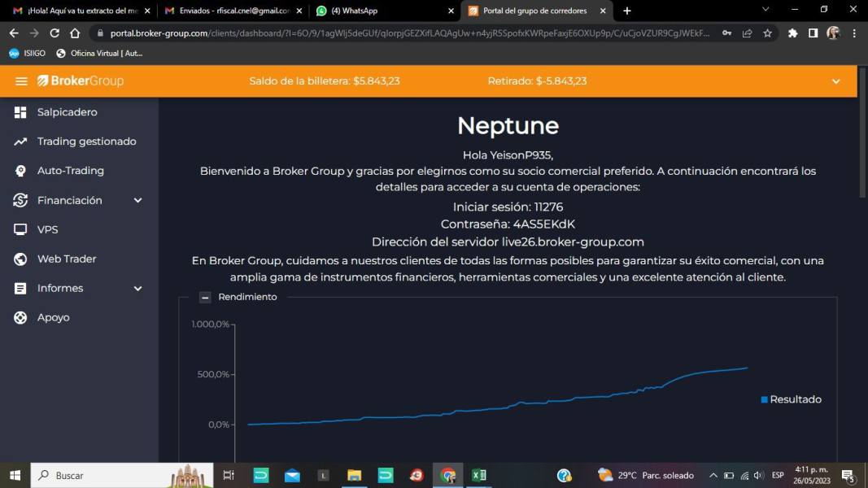Go to Trading gestionado in the sidebar
Image resolution: width=868 pixels, height=488 pixels.
tap(86, 142)
